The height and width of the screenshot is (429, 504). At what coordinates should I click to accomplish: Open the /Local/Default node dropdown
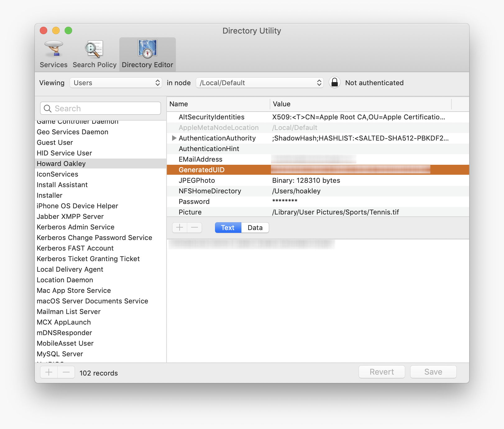pos(259,83)
